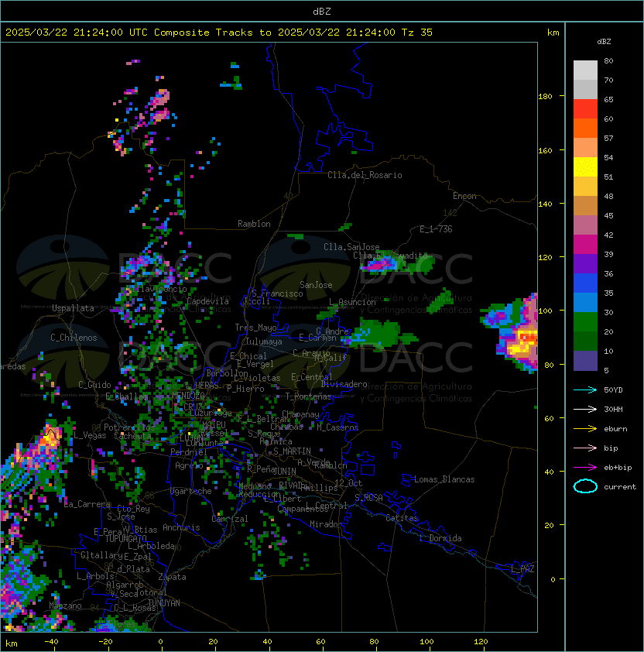Select the purple 36-39 dBZ swatch

coord(585,264)
